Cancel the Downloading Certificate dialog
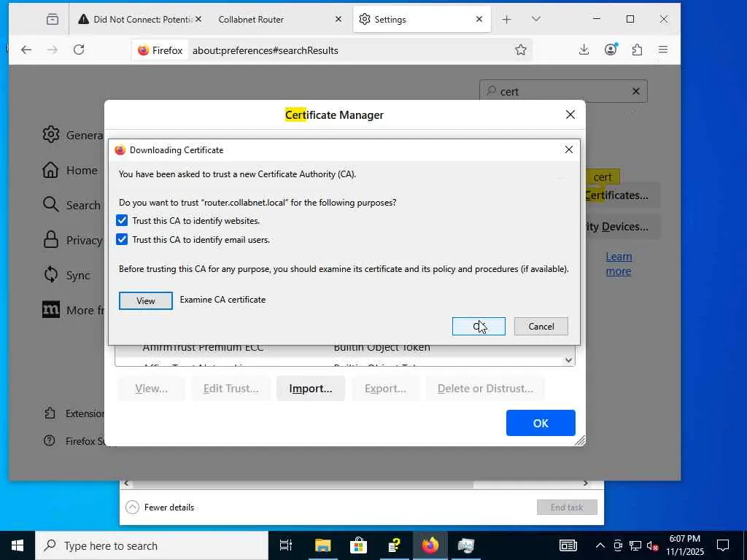The image size is (747, 560). click(x=541, y=326)
